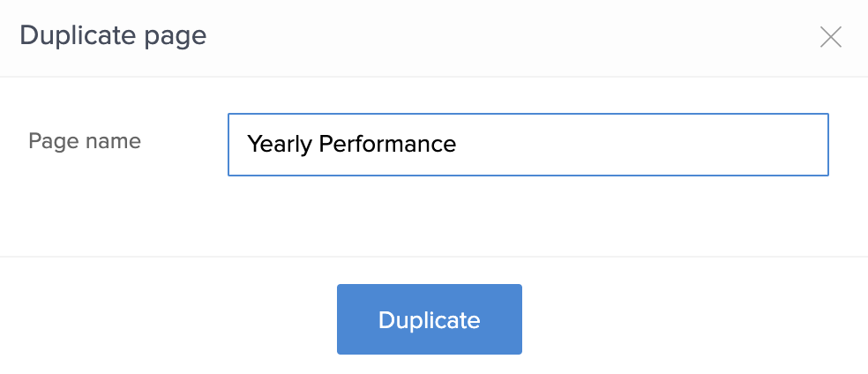Dismiss the dialog using the X icon
868x374 pixels.
(x=831, y=37)
